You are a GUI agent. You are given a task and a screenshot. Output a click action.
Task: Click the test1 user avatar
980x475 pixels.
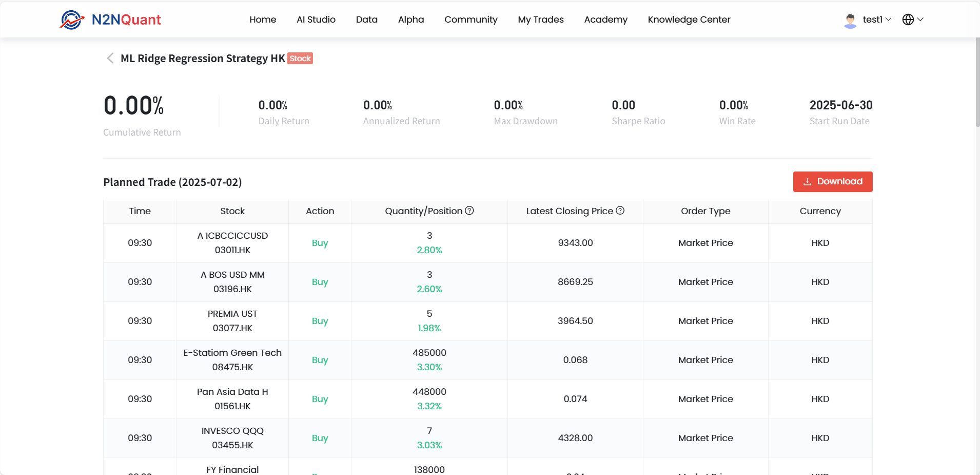pos(850,20)
